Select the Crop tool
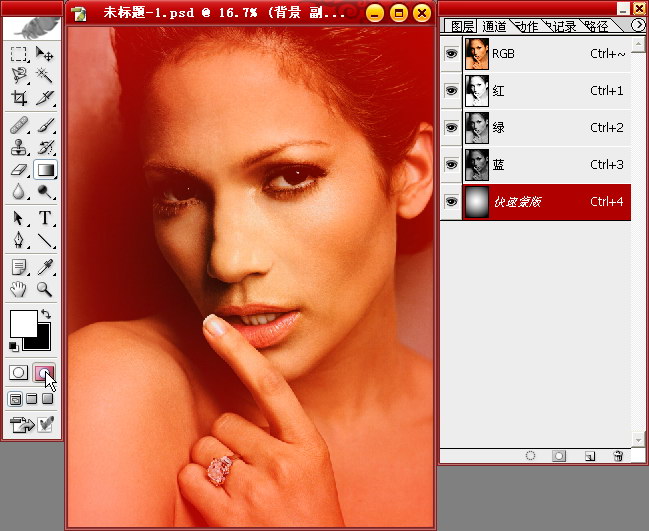649x531 pixels. pyautogui.click(x=18, y=98)
